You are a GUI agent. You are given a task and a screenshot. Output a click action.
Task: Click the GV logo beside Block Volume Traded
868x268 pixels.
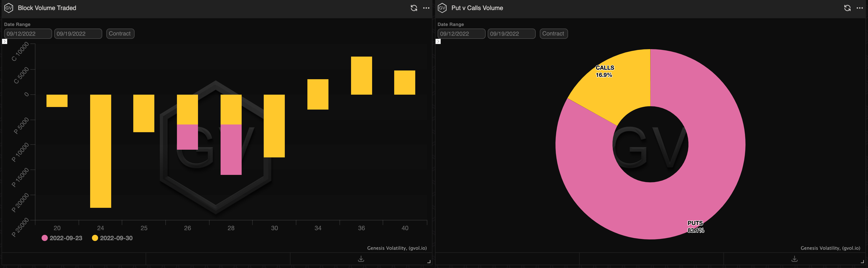pyautogui.click(x=8, y=8)
